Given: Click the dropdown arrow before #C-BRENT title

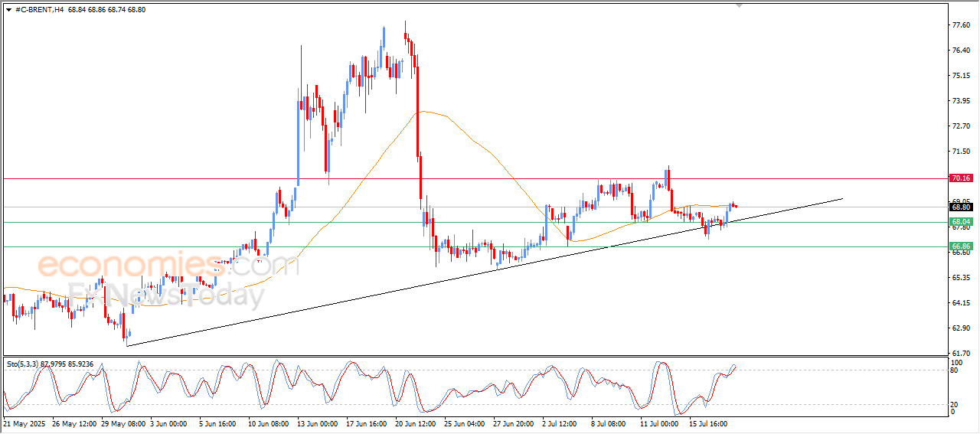Looking at the screenshot, I should [x=8, y=8].
